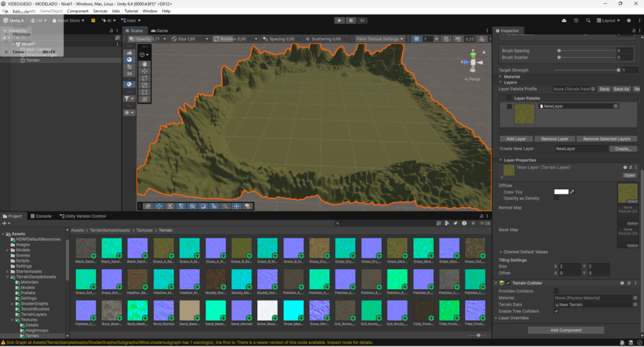Viewport: 644px width, 347px height.
Task: Switch to the Console tab
Action: 41,216
